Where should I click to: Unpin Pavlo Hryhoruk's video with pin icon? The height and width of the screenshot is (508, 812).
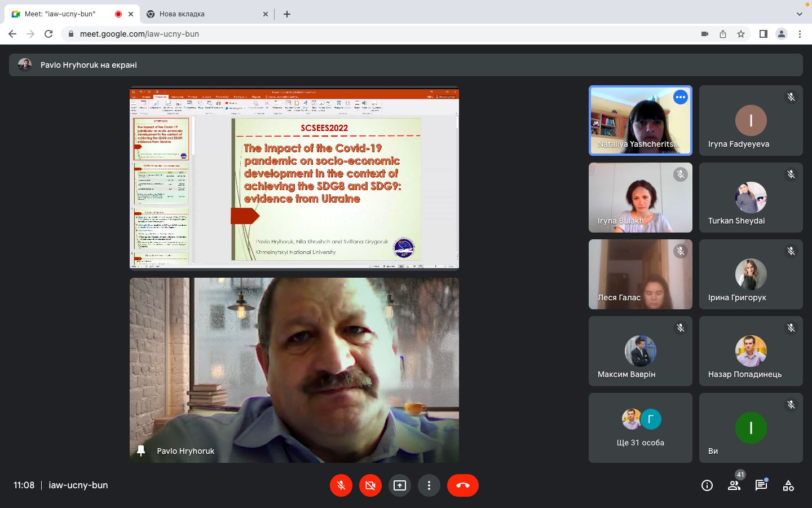pyautogui.click(x=141, y=450)
